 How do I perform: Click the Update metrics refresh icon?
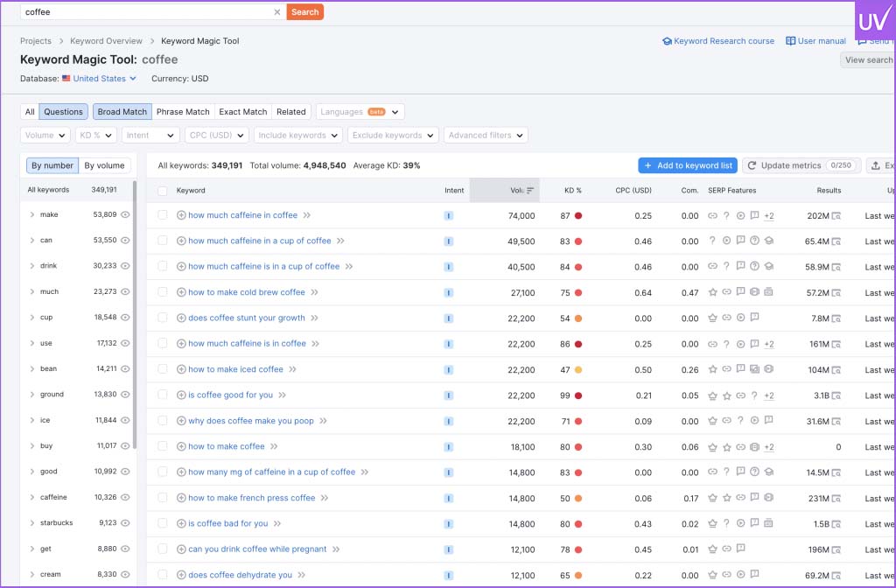coord(752,165)
